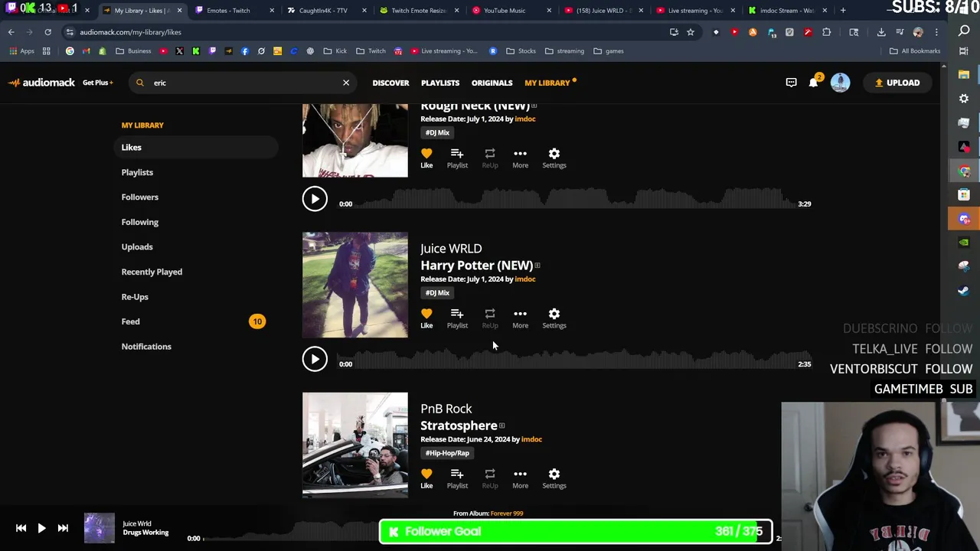Play Drugs Working in the bottom player
Screen dimensions: 980x551
pyautogui.click(x=41, y=528)
